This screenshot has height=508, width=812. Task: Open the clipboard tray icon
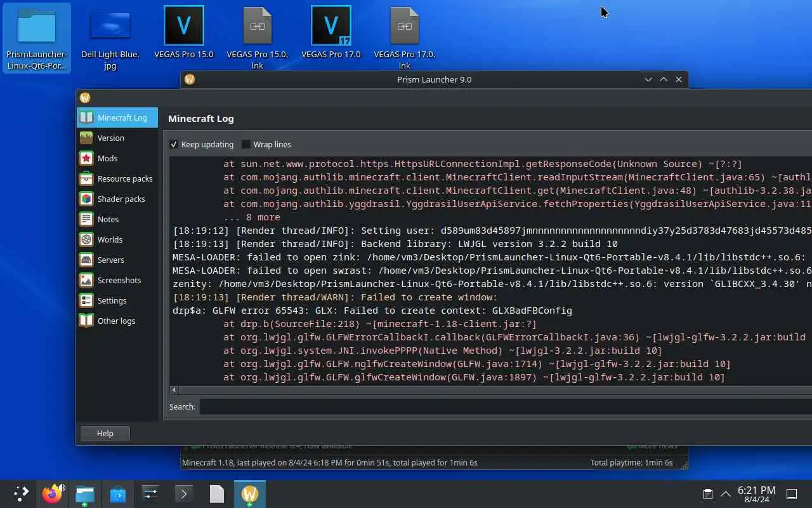pyautogui.click(x=708, y=493)
